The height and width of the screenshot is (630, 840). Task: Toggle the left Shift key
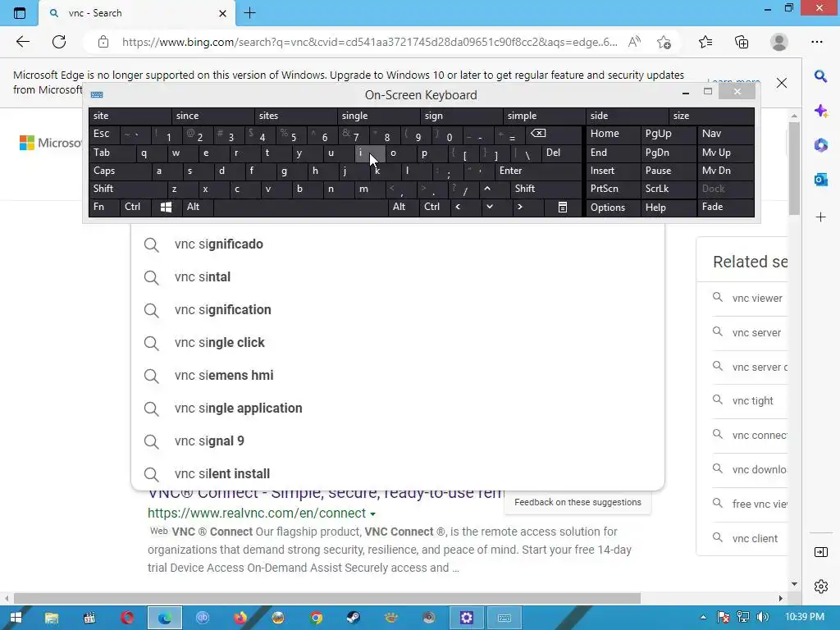127,189
